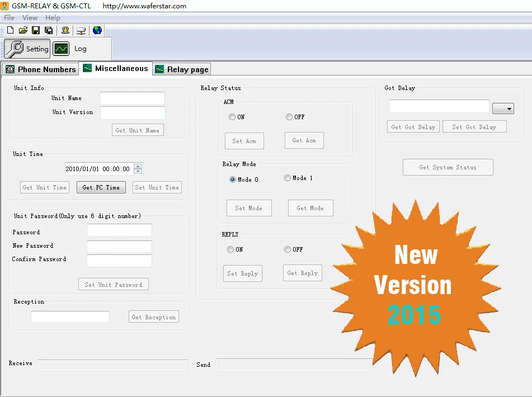Image resolution: width=532 pixels, height=397 pixels.
Task: Expand the Got Delay dropdown
Action: pyautogui.click(x=503, y=108)
